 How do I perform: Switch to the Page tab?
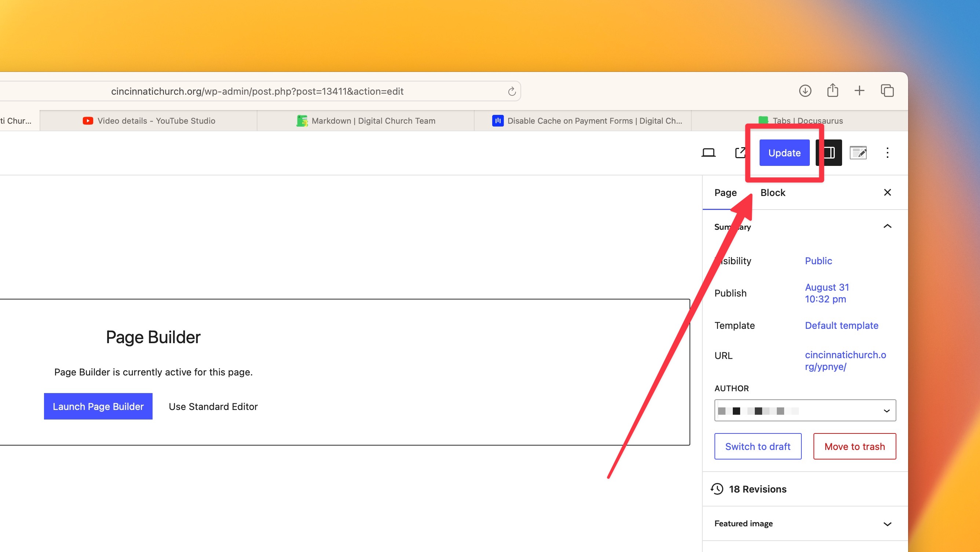(x=725, y=193)
